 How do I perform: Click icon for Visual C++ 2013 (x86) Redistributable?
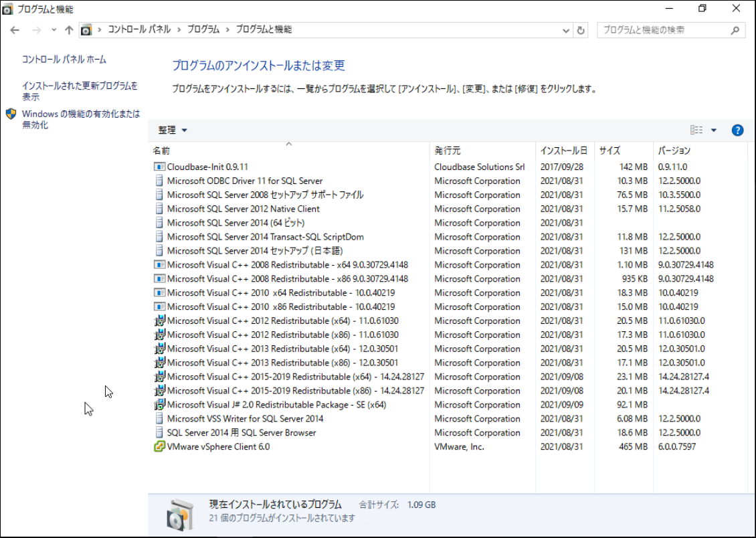(159, 363)
